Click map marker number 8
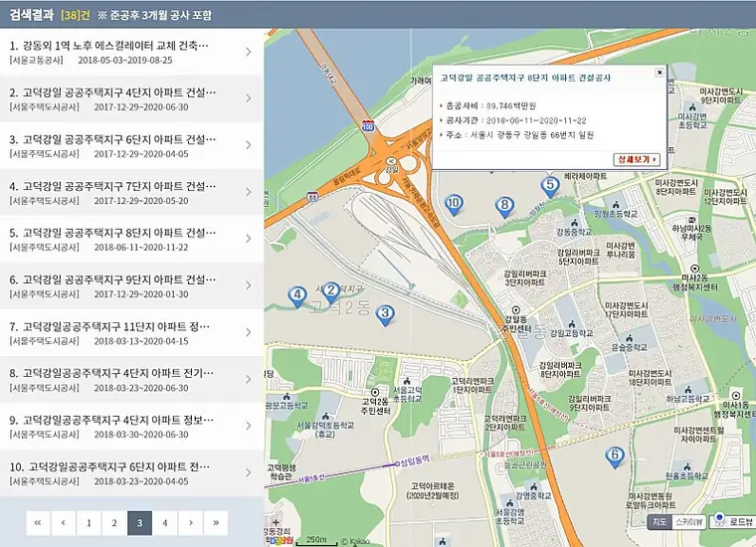Viewport: 756px width, 547px height. tap(504, 207)
